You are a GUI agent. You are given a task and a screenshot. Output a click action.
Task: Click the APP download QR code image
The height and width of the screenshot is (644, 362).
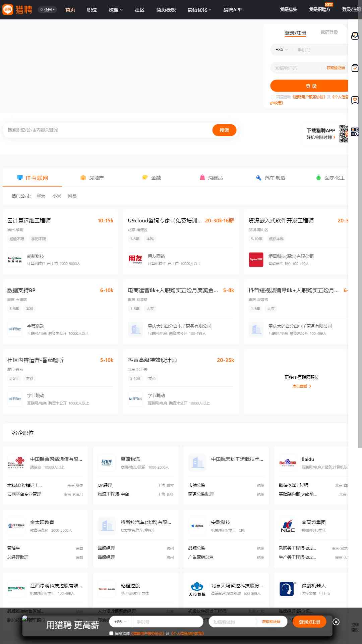(x=344, y=133)
